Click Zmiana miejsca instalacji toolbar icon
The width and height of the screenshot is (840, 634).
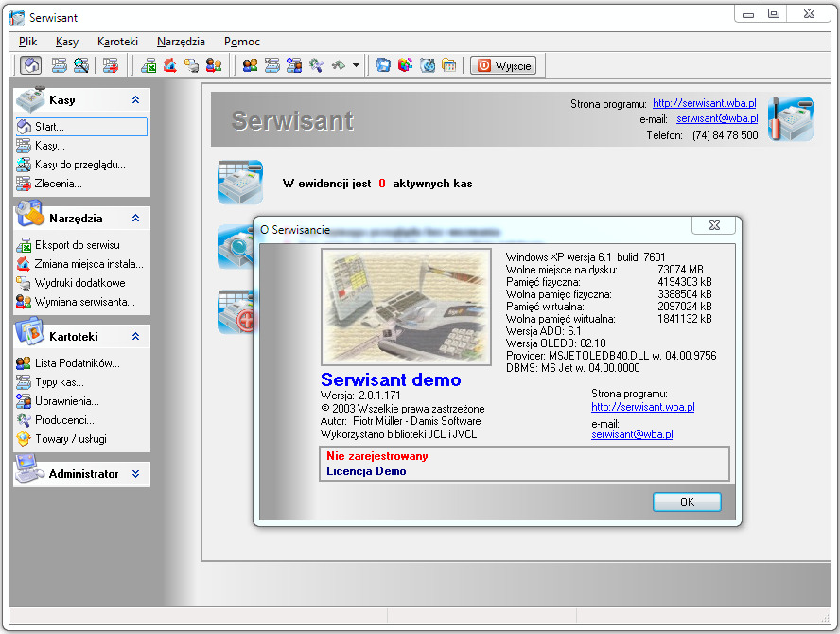[x=170, y=66]
